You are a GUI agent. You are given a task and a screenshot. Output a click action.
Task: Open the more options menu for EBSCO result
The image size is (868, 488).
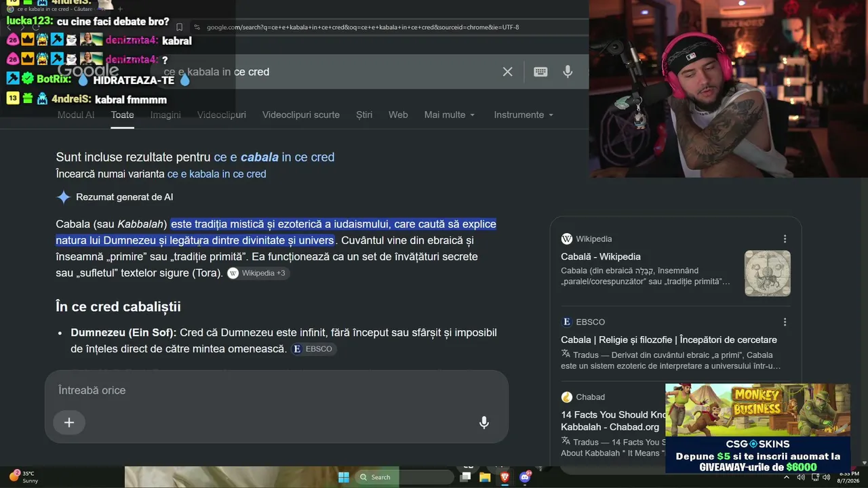[785, 322]
